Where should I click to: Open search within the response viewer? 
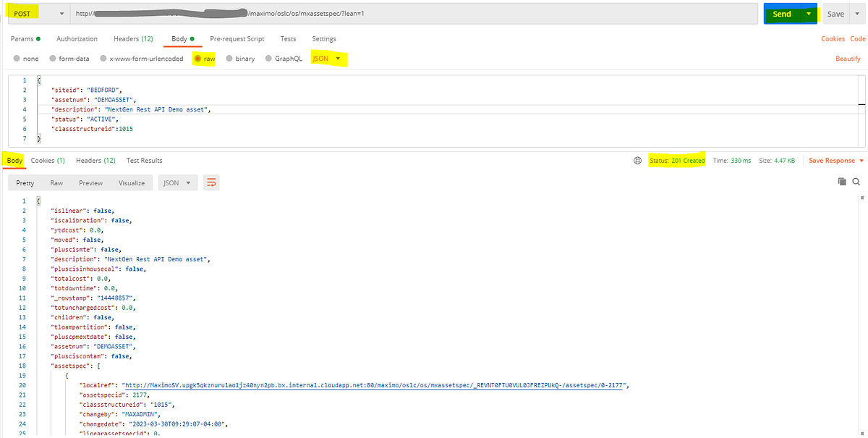point(856,182)
